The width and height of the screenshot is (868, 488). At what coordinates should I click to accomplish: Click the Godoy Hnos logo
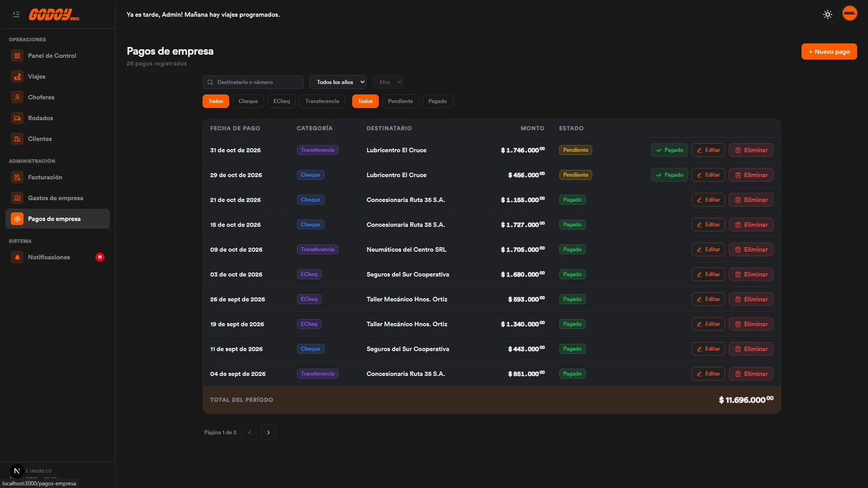coord(54,14)
